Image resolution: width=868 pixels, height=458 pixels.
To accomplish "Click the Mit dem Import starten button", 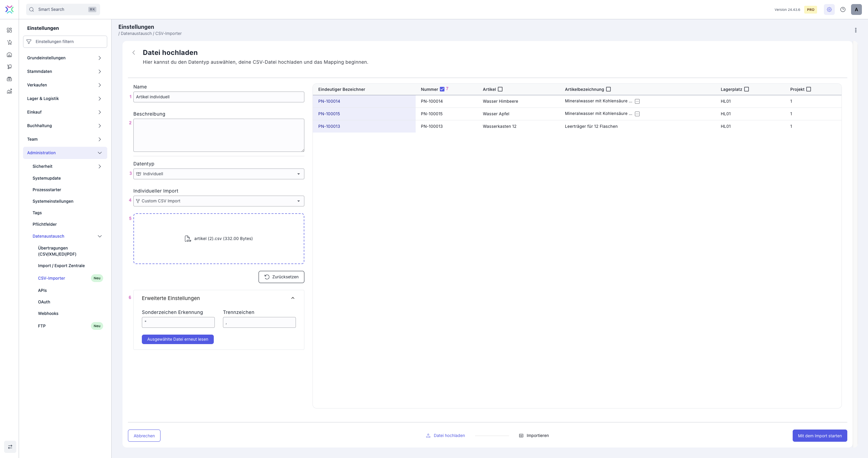I will (819, 436).
